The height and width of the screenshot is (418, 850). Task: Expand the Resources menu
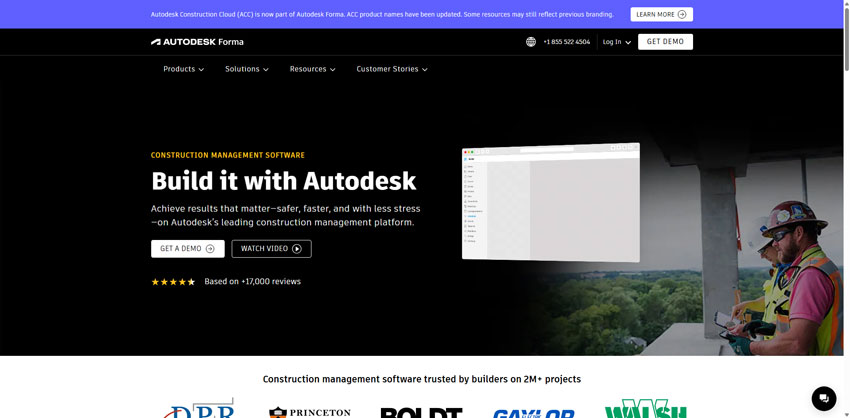[x=312, y=69]
